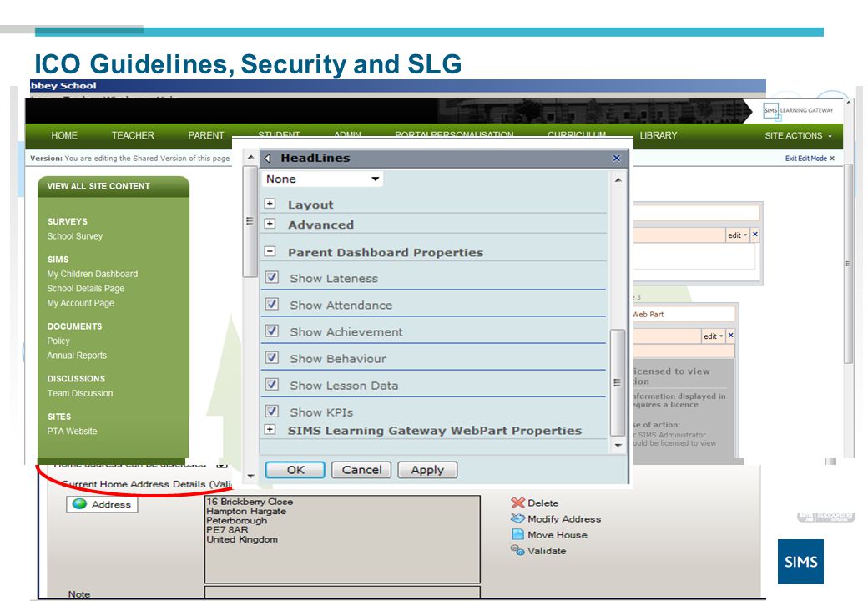Open the PARENT navigation tab

[x=206, y=135]
